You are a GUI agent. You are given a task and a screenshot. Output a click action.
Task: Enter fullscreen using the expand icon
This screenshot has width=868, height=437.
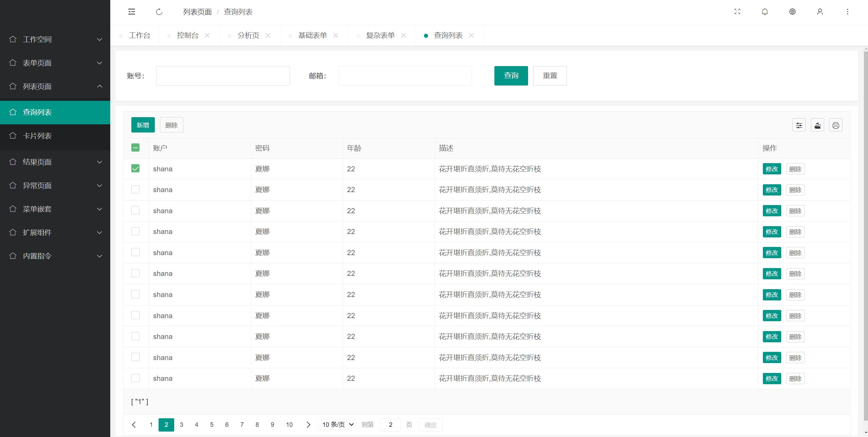737,12
